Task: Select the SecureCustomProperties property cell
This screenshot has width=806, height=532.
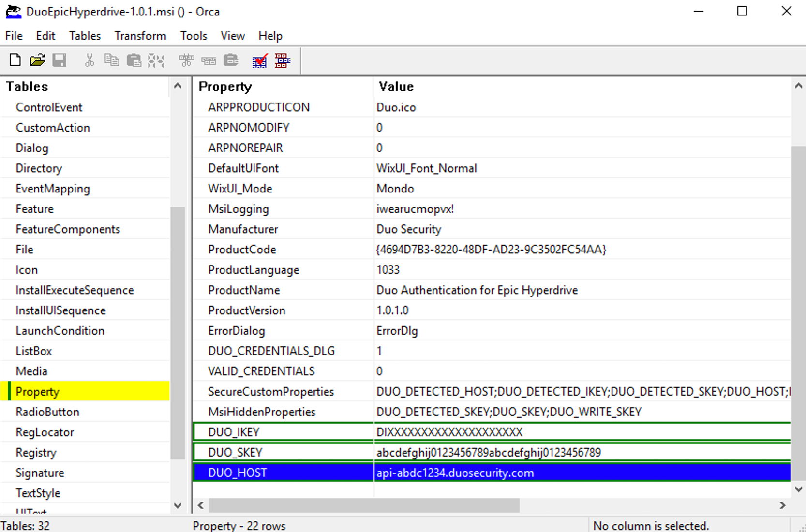Action: pos(283,392)
